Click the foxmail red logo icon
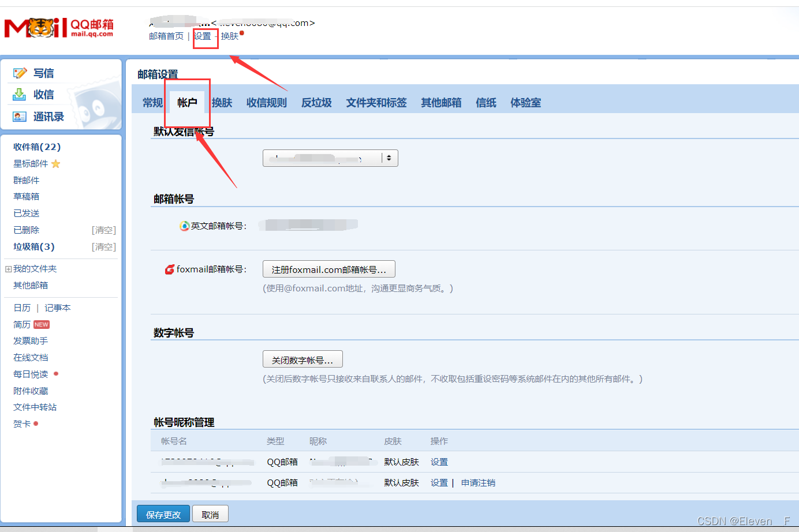The width and height of the screenshot is (799, 532). tap(170, 269)
